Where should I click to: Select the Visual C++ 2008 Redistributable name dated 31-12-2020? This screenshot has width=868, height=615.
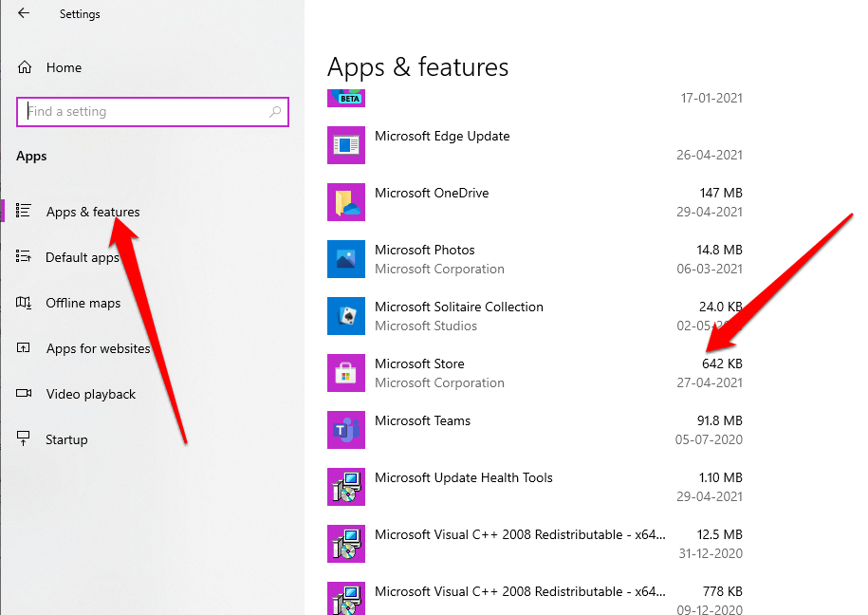521,534
